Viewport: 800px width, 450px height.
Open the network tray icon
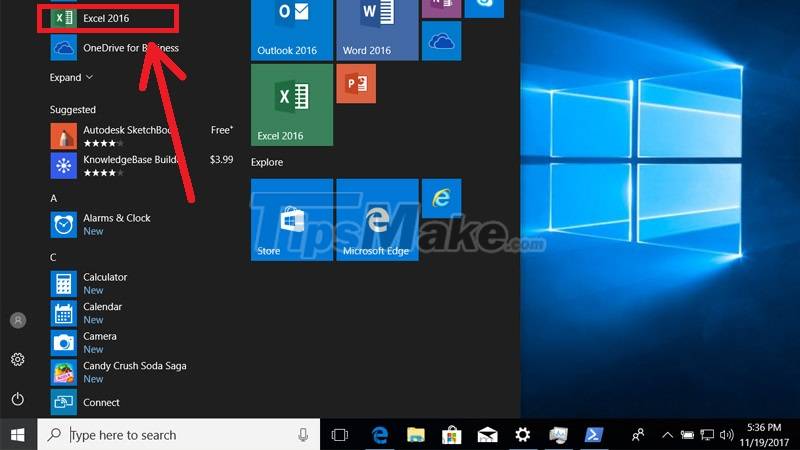[x=707, y=435]
